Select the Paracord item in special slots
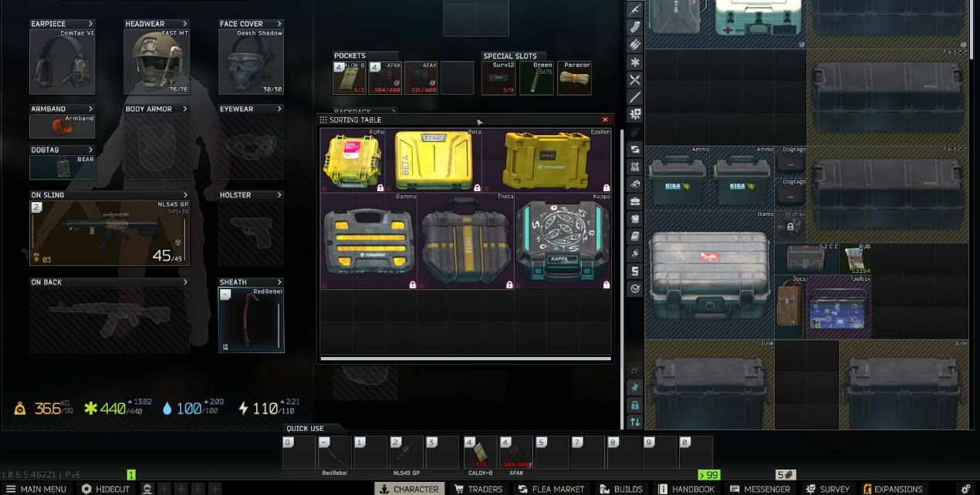Screen dimensions: 980x495 coord(575,78)
